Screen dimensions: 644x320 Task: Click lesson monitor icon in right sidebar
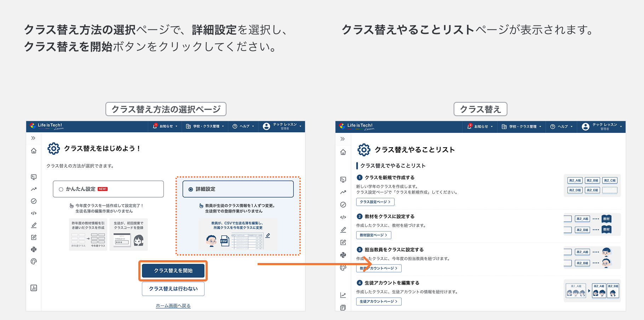(343, 179)
